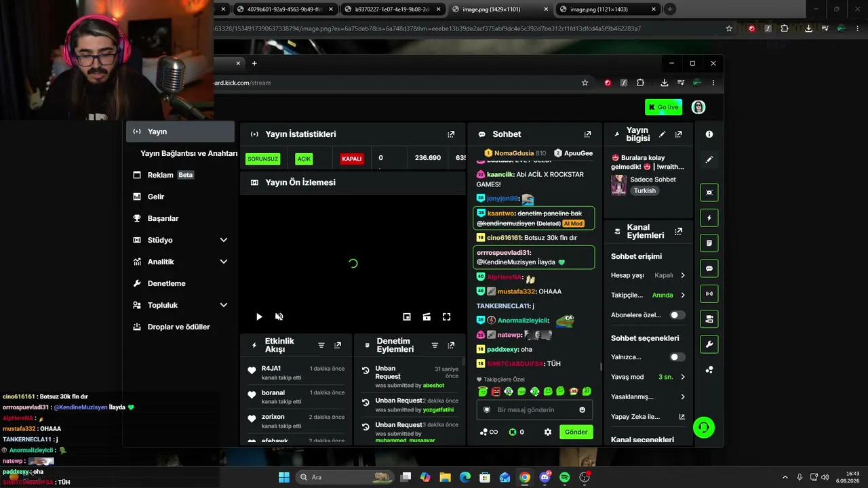Bookmark the kick.com stream page with star

pyautogui.click(x=585, y=83)
